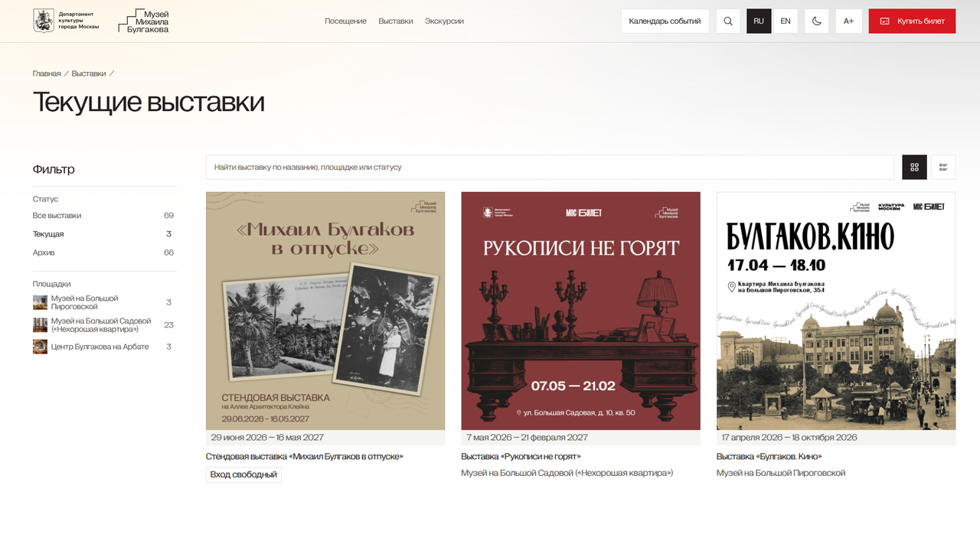Screen dimensions: 980x554
Task: Select the Текущая status filter
Action: point(103,234)
